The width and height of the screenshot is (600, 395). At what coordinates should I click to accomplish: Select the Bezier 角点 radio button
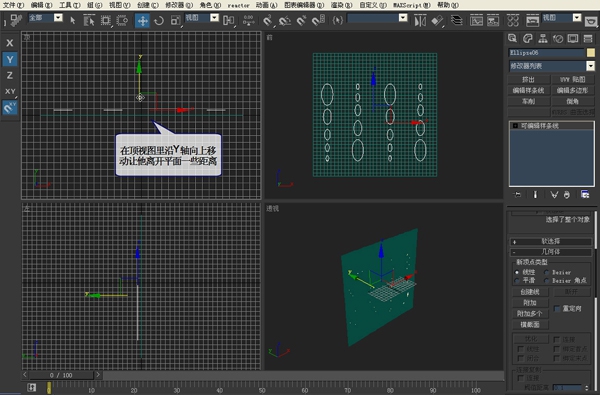click(x=547, y=281)
